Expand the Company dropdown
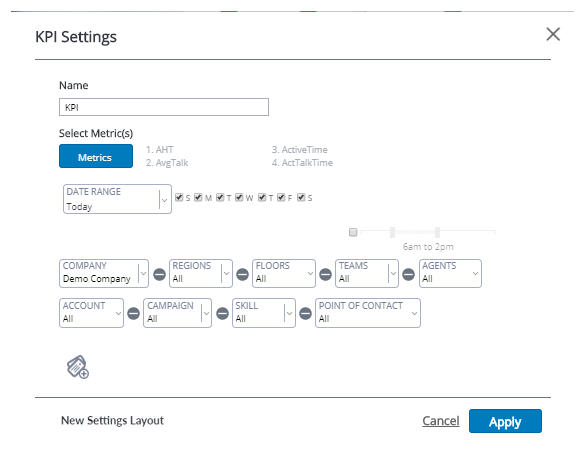Image resolution: width=584 pixels, height=450 pixels. [x=104, y=273]
